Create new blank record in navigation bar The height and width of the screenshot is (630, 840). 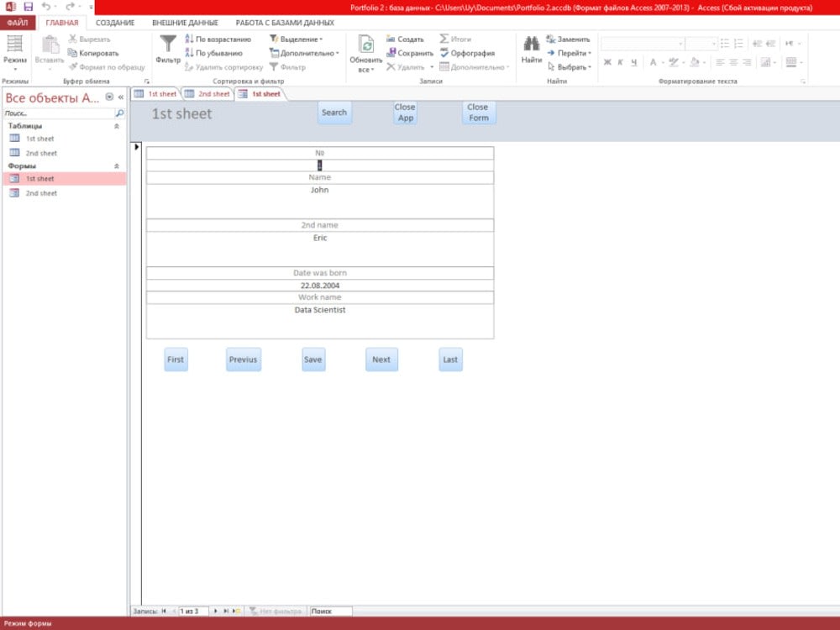(236, 611)
